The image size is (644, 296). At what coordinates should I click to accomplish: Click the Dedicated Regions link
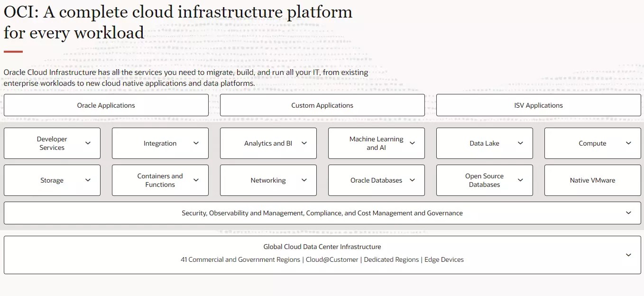pyautogui.click(x=391, y=259)
